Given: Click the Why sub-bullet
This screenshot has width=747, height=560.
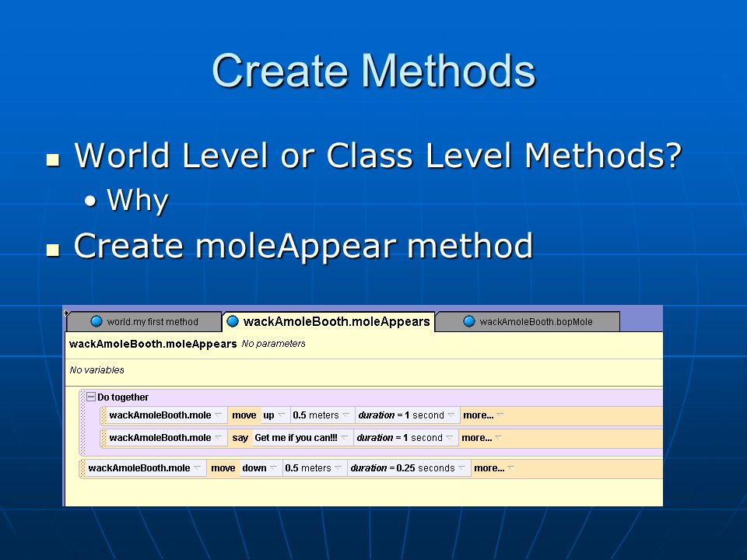Looking at the screenshot, I should point(138,200).
